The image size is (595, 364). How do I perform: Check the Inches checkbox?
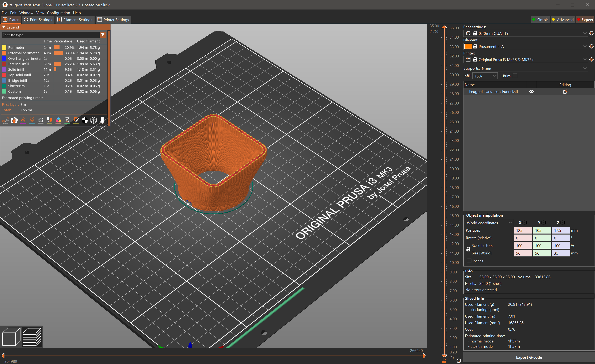469,261
